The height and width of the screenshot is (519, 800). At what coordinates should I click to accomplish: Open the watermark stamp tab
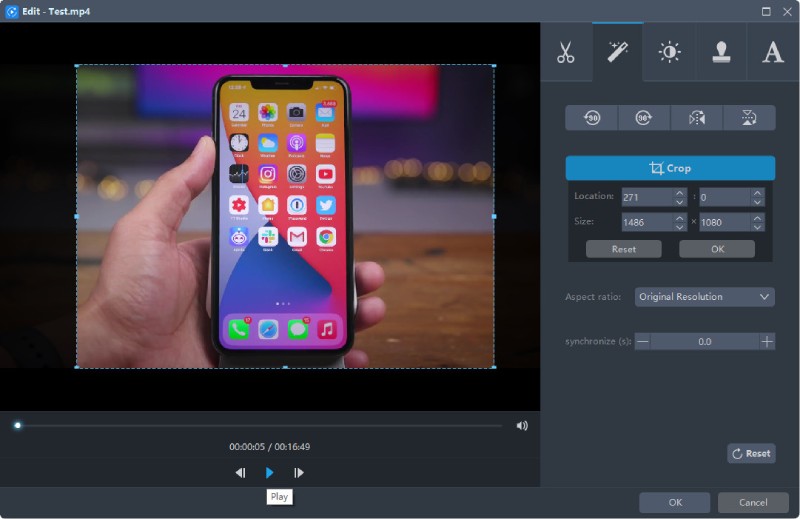pos(721,52)
